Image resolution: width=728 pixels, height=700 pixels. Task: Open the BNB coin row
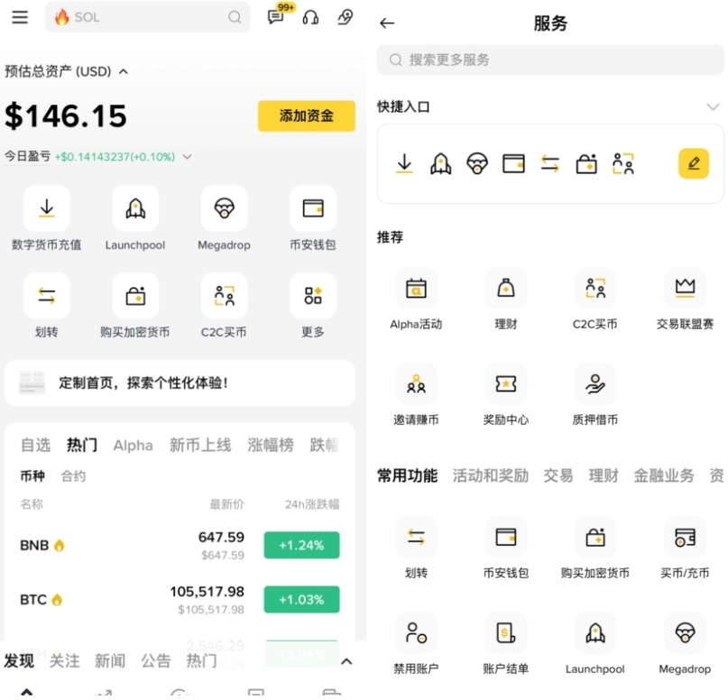(180, 545)
